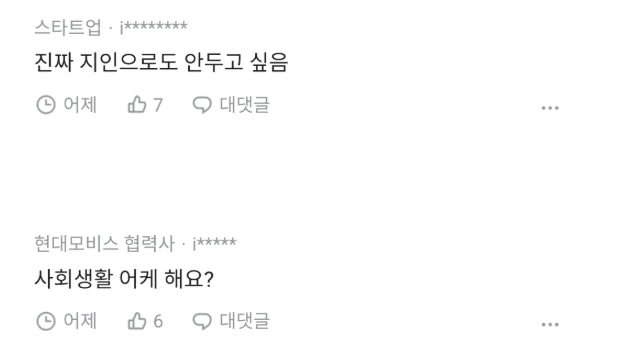Image resolution: width=636 pixels, height=364 pixels.
Task: Click the speech bubble icon under 스타트업 comment
Action: [202, 105]
